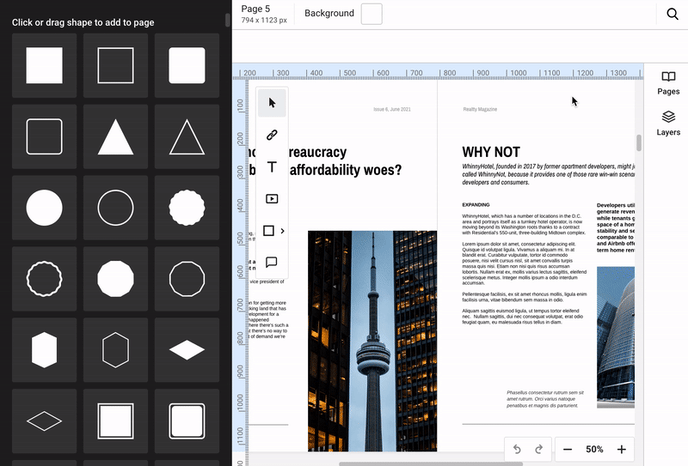Add the filled square shape
The image size is (688, 466).
tap(44, 65)
